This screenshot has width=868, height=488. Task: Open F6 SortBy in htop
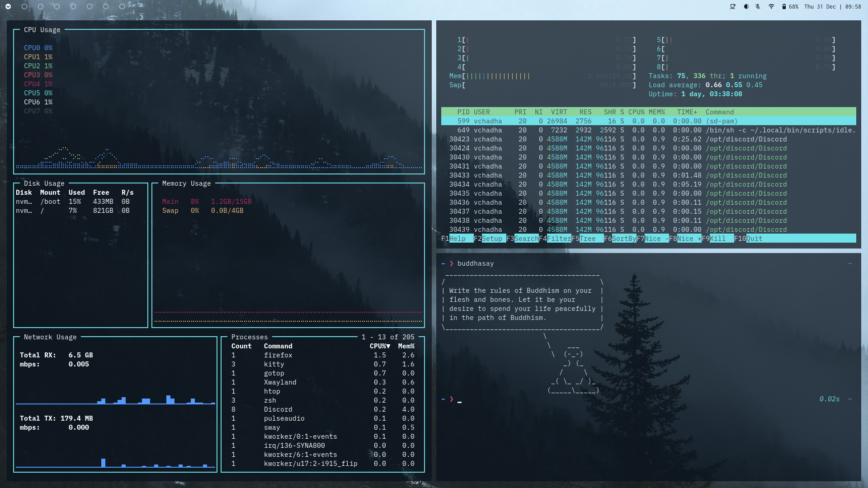[x=620, y=239]
